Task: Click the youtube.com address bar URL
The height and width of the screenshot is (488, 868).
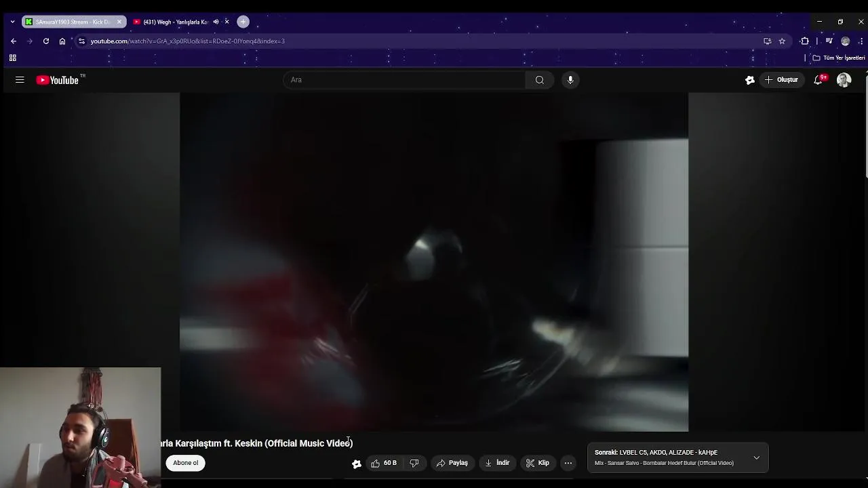Action: tap(188, 41)
